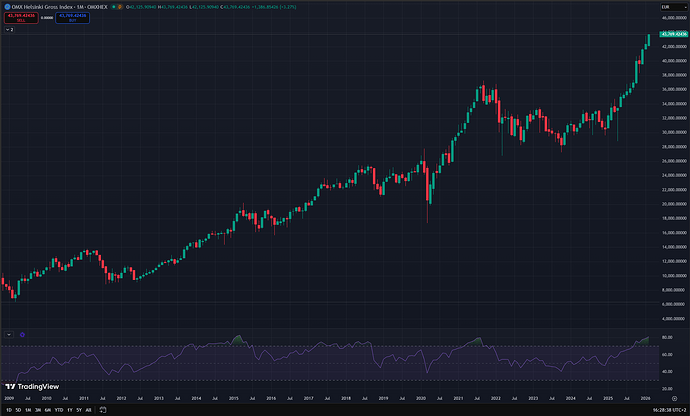Click the blue BUY price button

pos(73,18)
